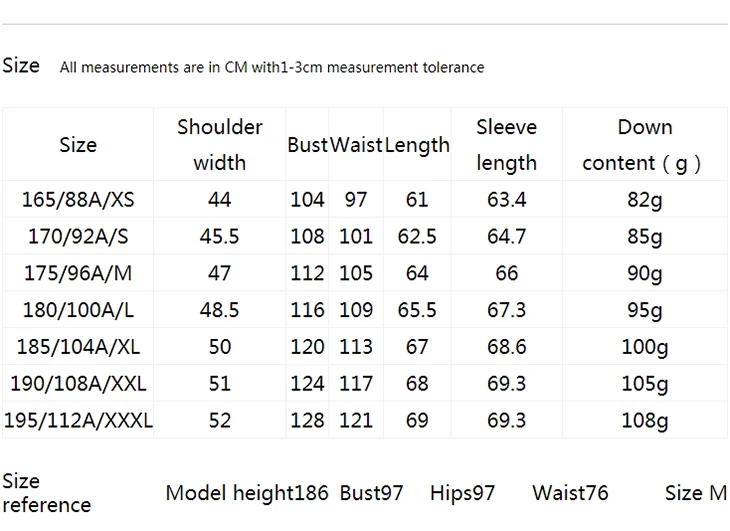Click the Model height186 text
Screen dimensions: 730x531
[x=247, y=493]
